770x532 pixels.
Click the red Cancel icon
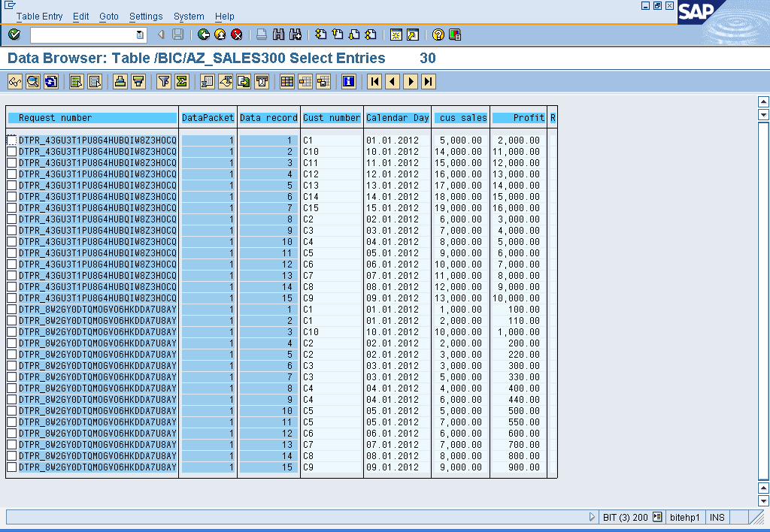tap(237, 35)
